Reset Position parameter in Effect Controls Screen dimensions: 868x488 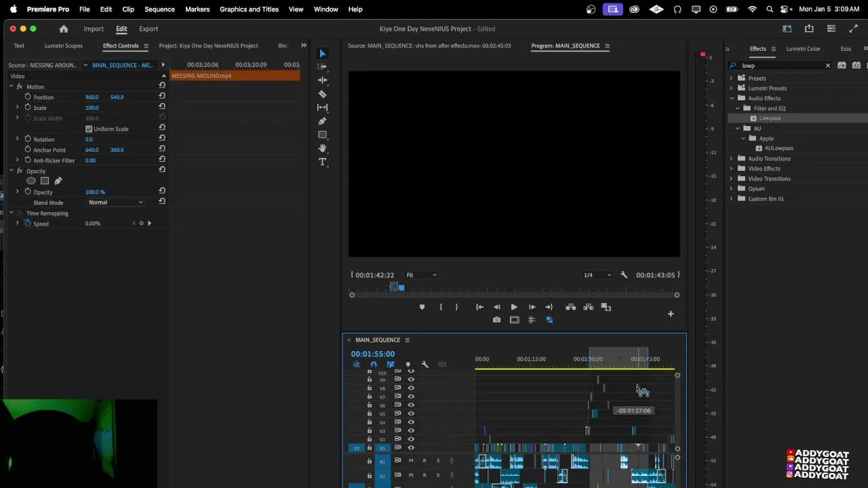point(162,97)
